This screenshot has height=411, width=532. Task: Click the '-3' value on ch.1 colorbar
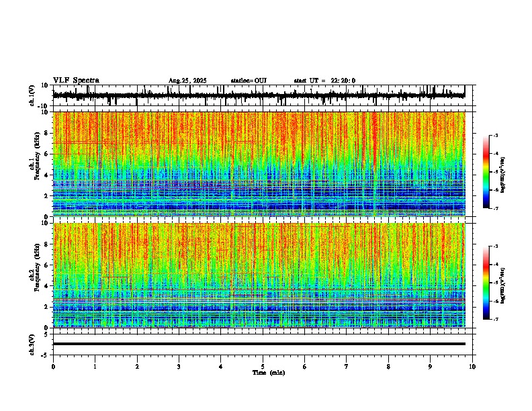(495, 135)
